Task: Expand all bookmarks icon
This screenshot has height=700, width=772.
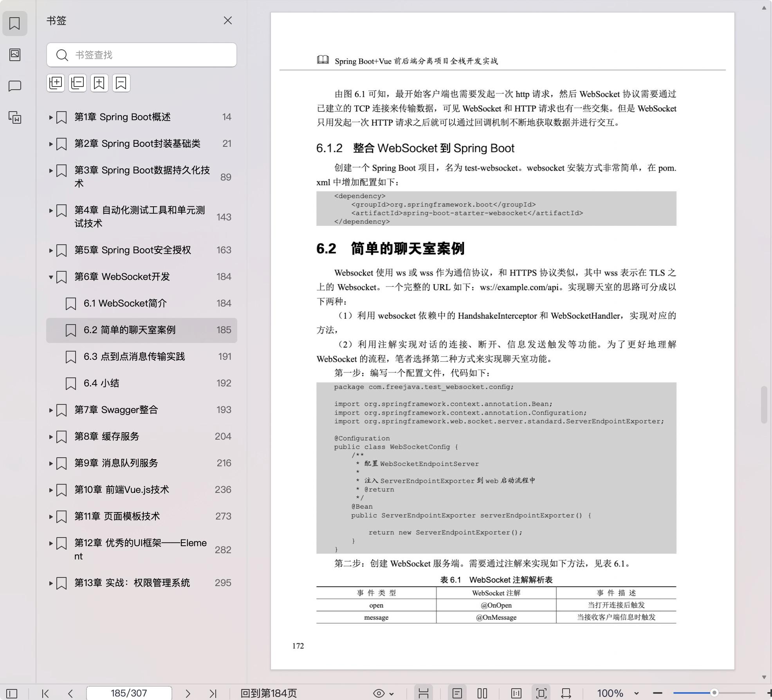Action: [x=56, y=83]
